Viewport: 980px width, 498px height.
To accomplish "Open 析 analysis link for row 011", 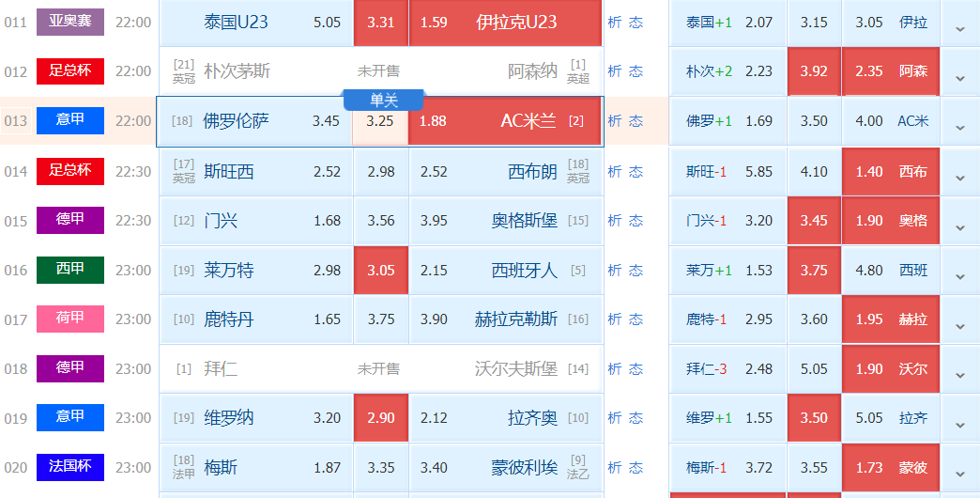I will [x=614, y=22].
